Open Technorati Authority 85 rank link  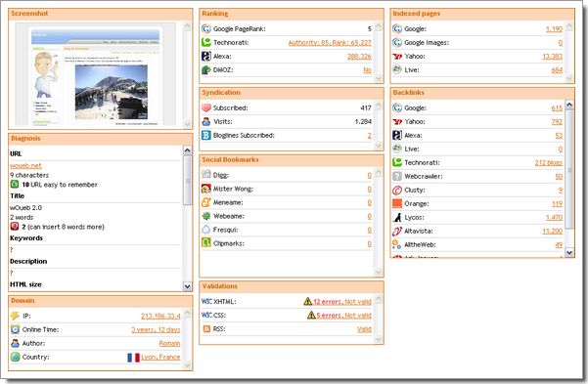click(330, 43)
